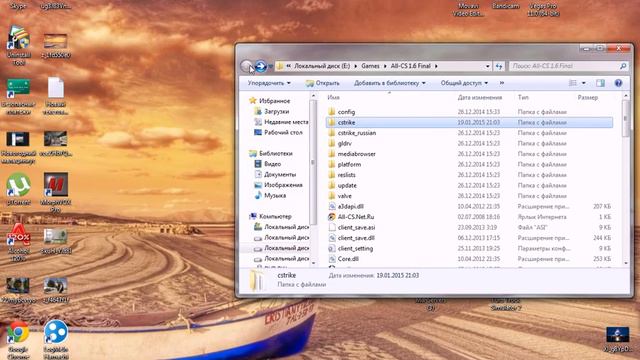The height and width of the screenshot is (360, 640).
Task: Open the 'Общий доступ' menu
Action: click(x=464, y=83)
